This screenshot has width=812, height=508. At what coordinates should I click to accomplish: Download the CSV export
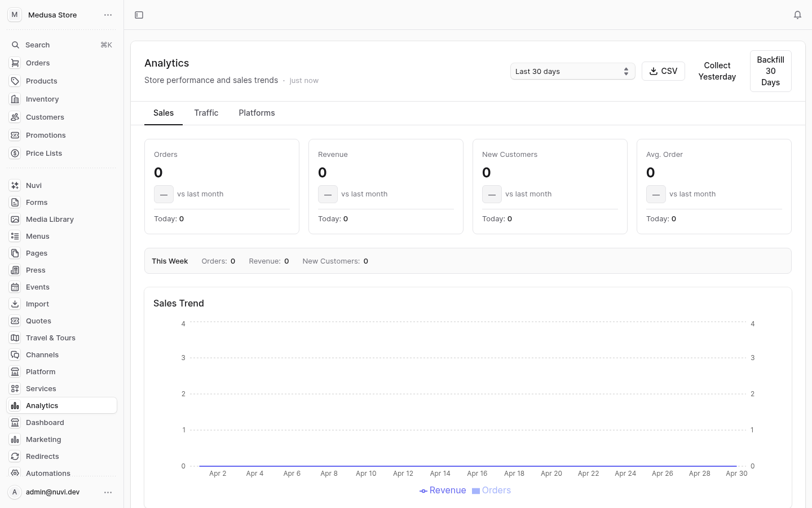coord(663,71)
